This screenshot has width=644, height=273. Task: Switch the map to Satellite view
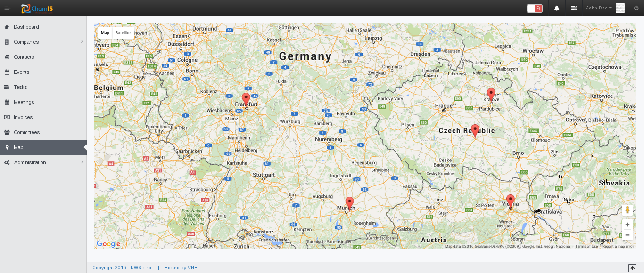(x=123, y=33)
